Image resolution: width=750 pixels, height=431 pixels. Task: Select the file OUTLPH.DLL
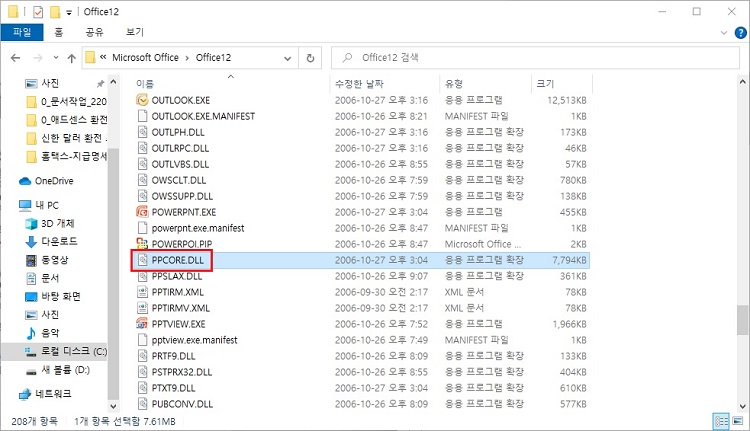178,132
